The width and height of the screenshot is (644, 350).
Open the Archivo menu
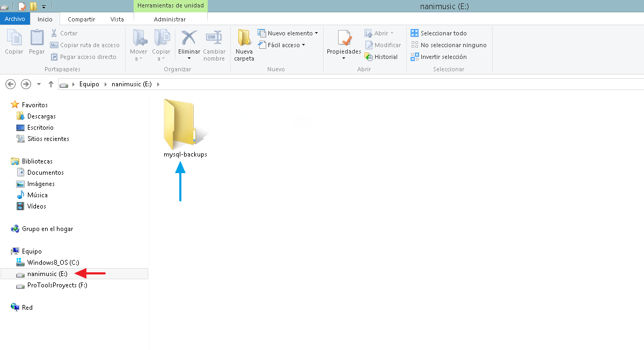pos(14,19)
